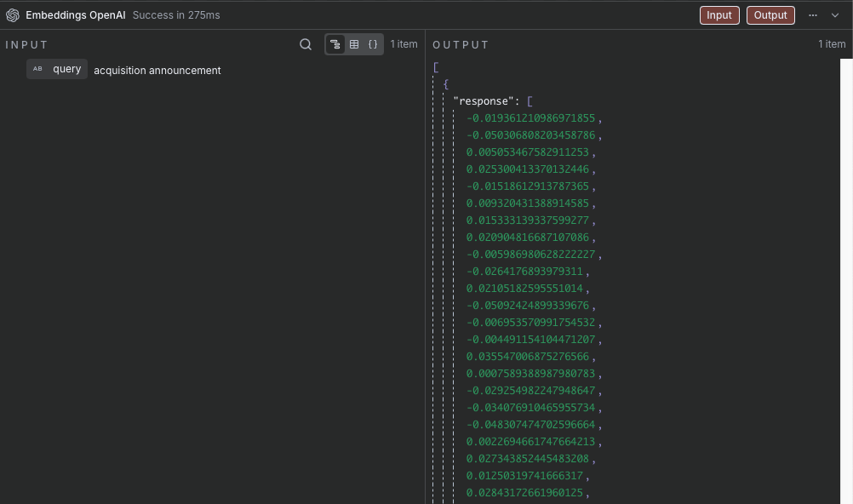Click the "Success in 275ms" status
This screenshot has height=504, width=853.
tap(176, 15)
